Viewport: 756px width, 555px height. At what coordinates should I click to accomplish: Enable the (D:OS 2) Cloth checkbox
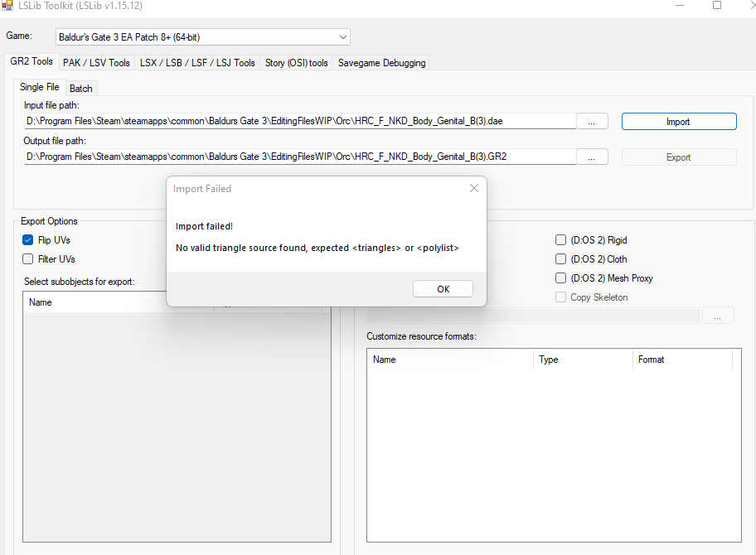560,259
